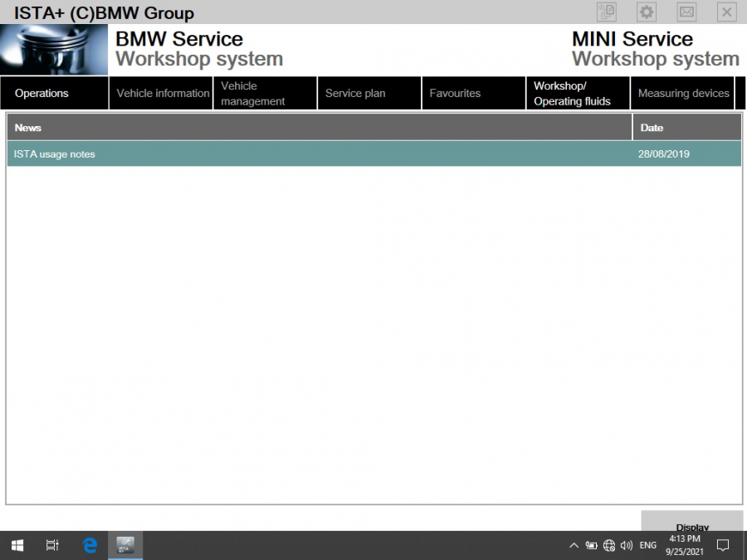
Task: Expand hidden system tray icons
Action: pyautogui.click(x=574, y=545)
